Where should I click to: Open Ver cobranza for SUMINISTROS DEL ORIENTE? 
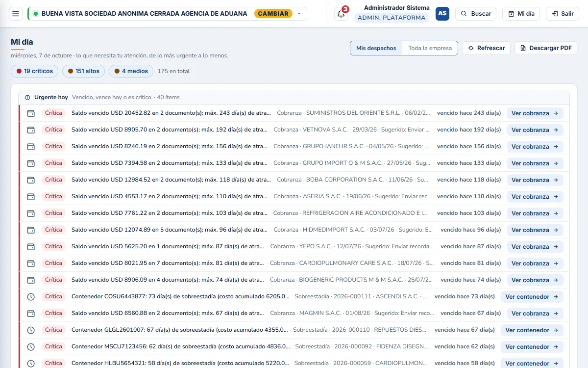point(535,113)
